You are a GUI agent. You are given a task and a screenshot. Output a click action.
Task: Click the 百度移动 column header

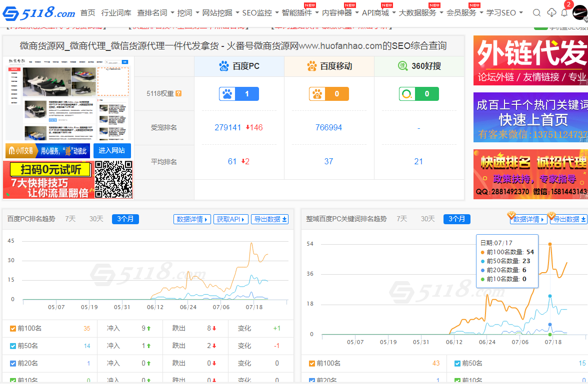coord(329,66)
